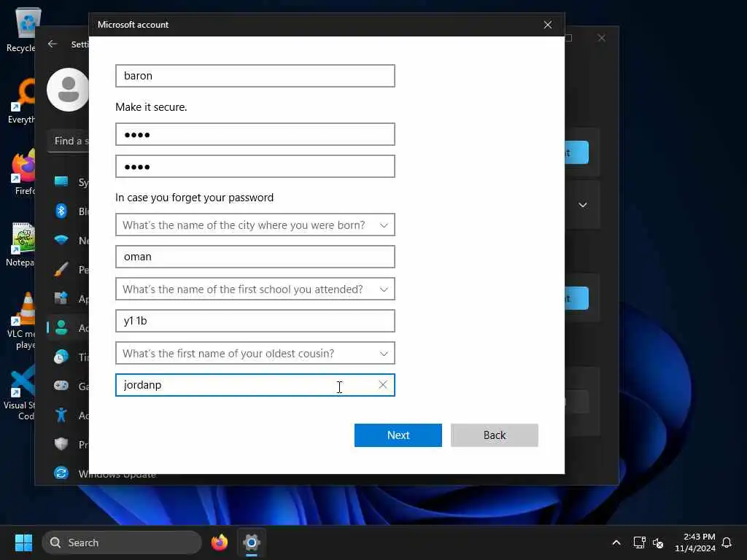Viewport: 747px width, 560px height.
Task: Open the VLC media player desktop shortcut
Action: click(21, 320)
